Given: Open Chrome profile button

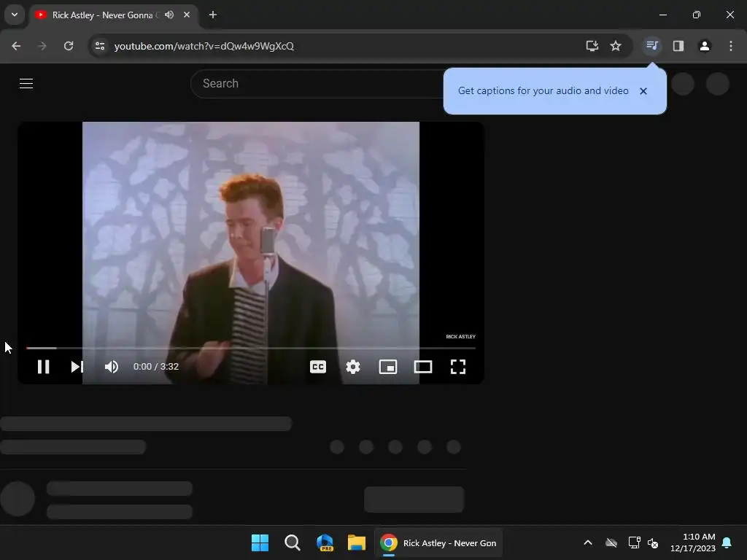Looking at the screenshot, I should [705, 46].
